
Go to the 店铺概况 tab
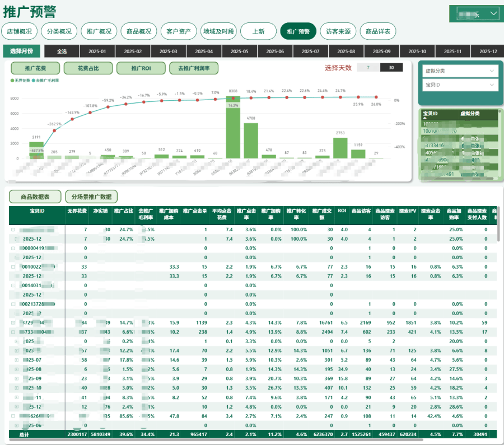click(19, 31)
